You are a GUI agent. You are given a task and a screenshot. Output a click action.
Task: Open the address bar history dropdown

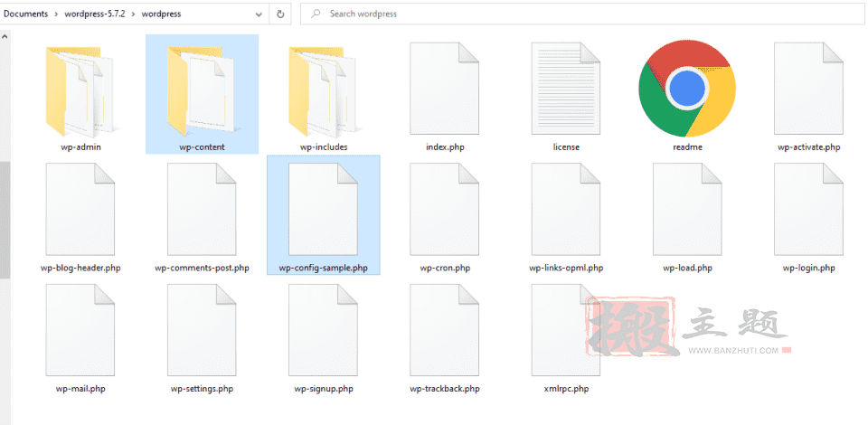coord(259,14)
